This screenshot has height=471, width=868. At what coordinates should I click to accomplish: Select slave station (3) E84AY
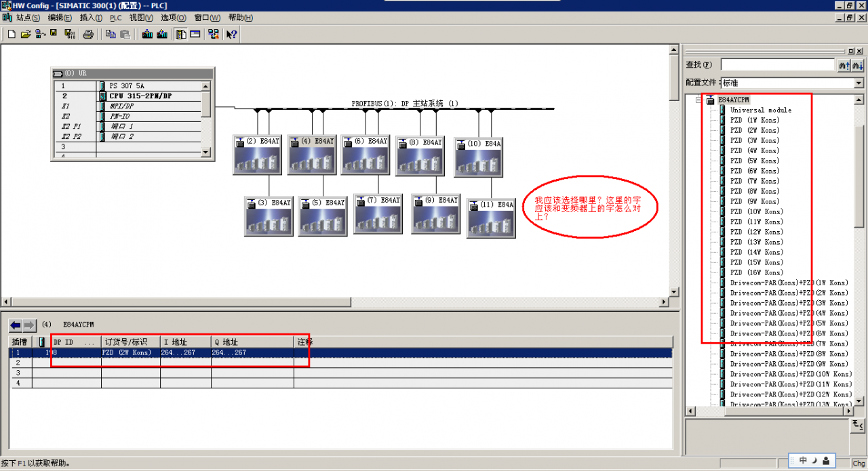269,216
